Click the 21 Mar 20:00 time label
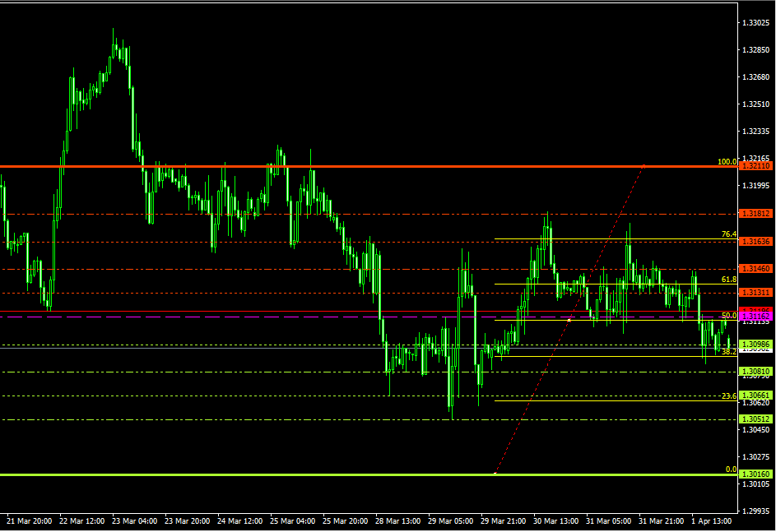The image size is (776, 532). pyautogui.click(x=29, y=521)
